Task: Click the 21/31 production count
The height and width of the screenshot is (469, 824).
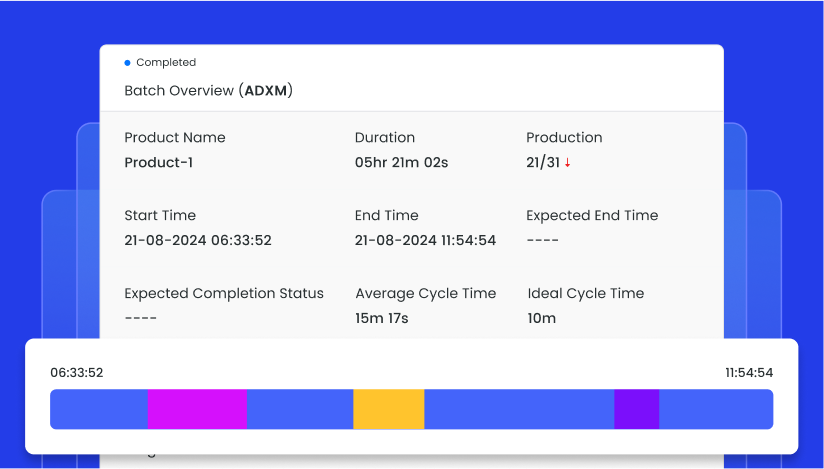Action: (x=543, y=162)
